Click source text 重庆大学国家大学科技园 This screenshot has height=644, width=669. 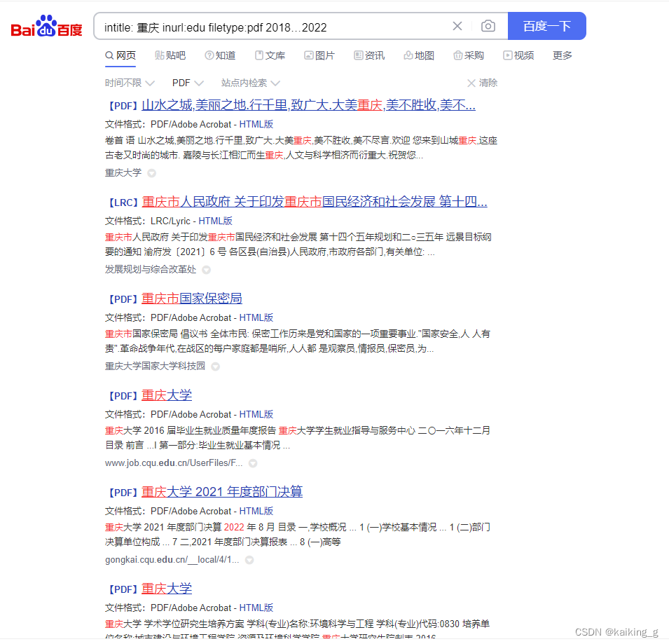156,366
